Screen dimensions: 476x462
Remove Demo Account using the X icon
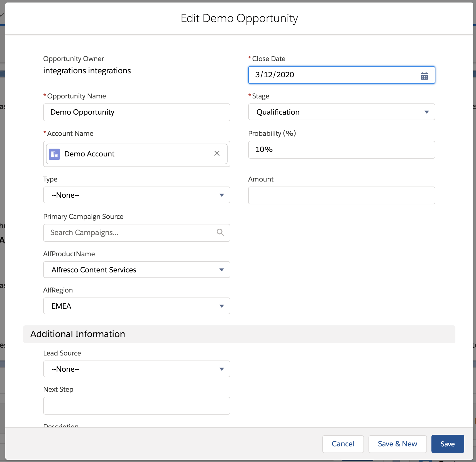[217, 153]
